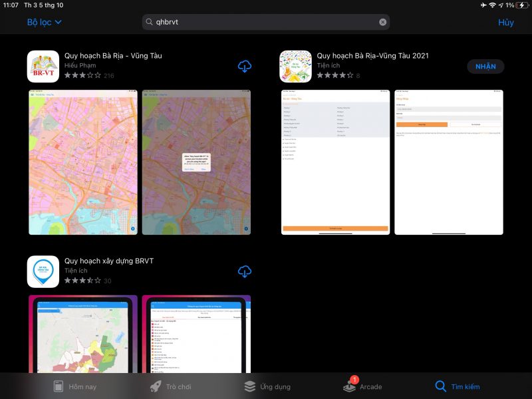Open the title Quy hoạch Bà Rịa-Vũng Tàu 2021
Screen dimensions: 532x399
pyautogui.click(x=372, y=56)
